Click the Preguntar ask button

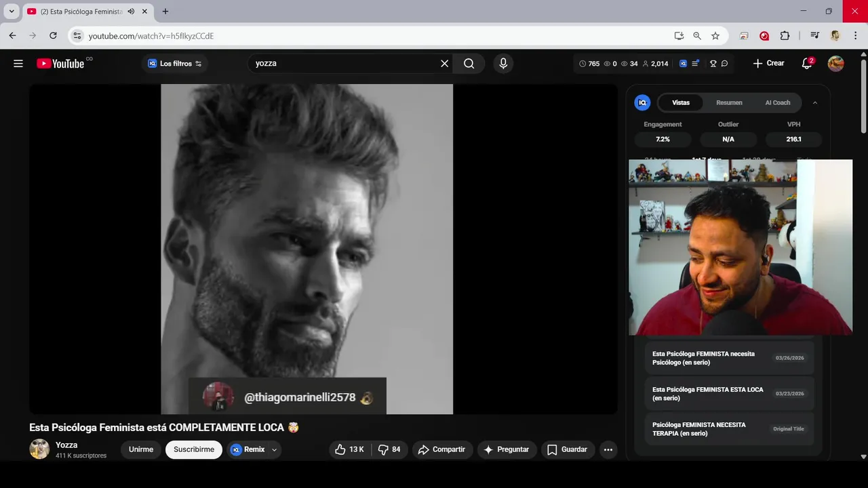point(507,449)
